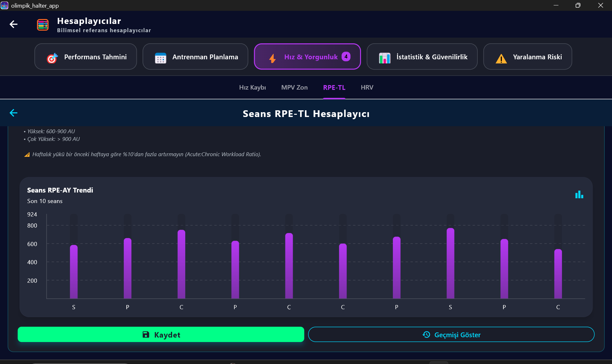Open Geçmişi Göster

[451, 335]
